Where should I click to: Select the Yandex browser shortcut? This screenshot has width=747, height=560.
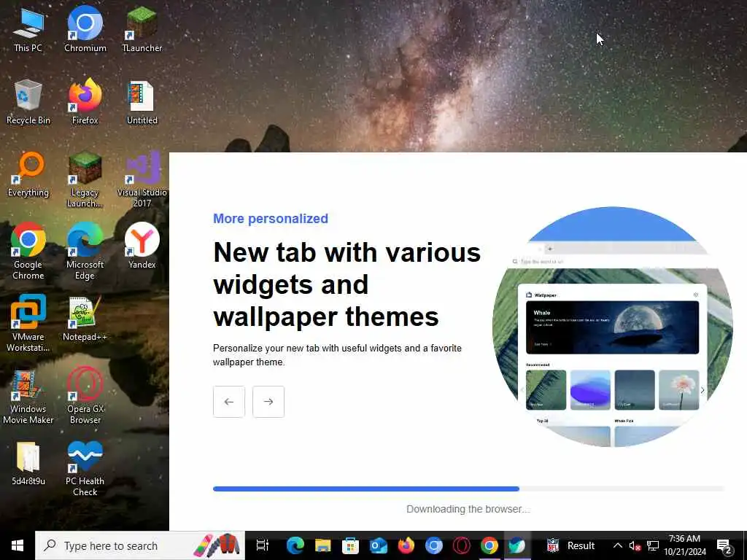[x=142, y=246]
